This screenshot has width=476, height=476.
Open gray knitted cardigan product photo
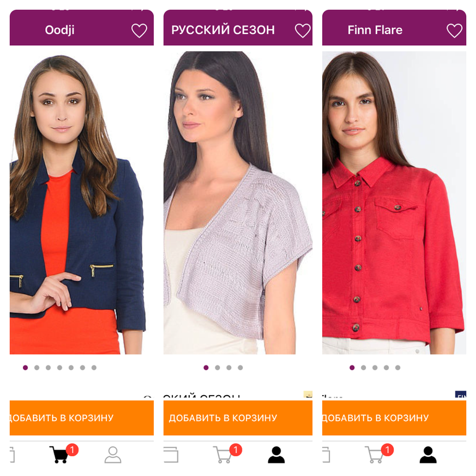pyautogui.click(x=238, y=203)
